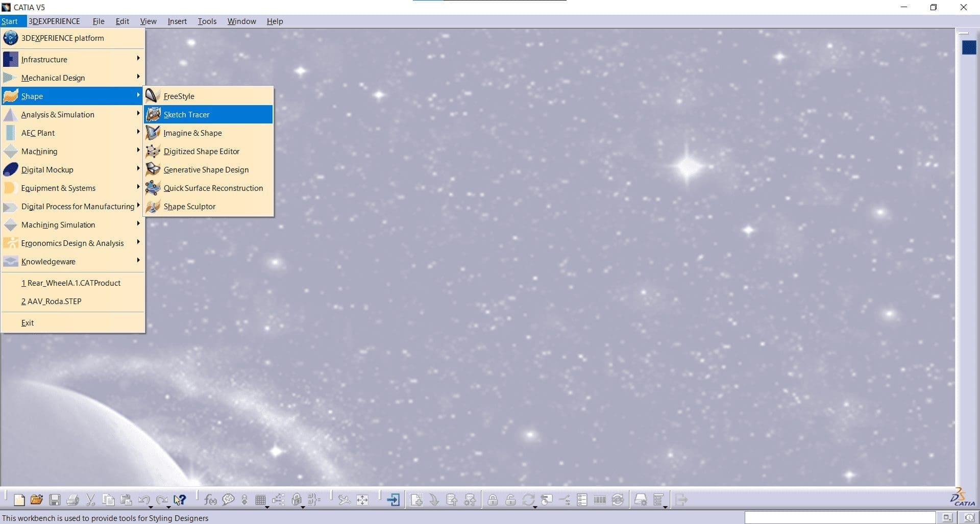980x524 pixels.
Task: Open the Help menu
Action: pyautogui.click(x=275, y=21)
